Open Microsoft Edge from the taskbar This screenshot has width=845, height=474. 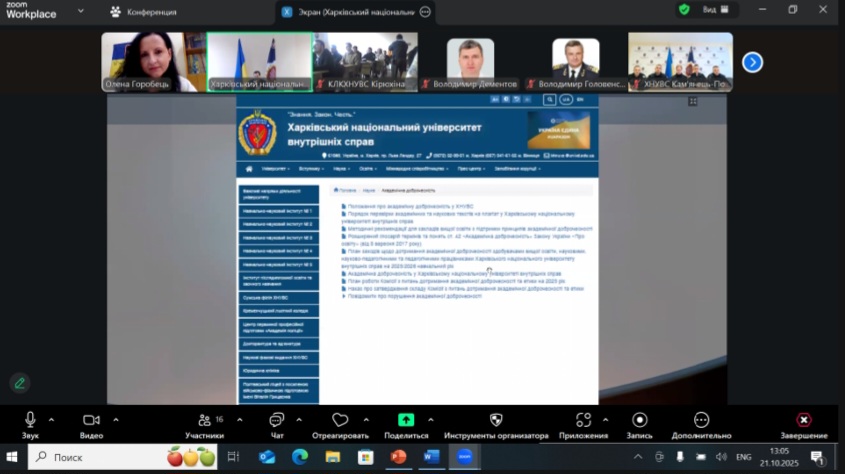(x=300, y=457)
